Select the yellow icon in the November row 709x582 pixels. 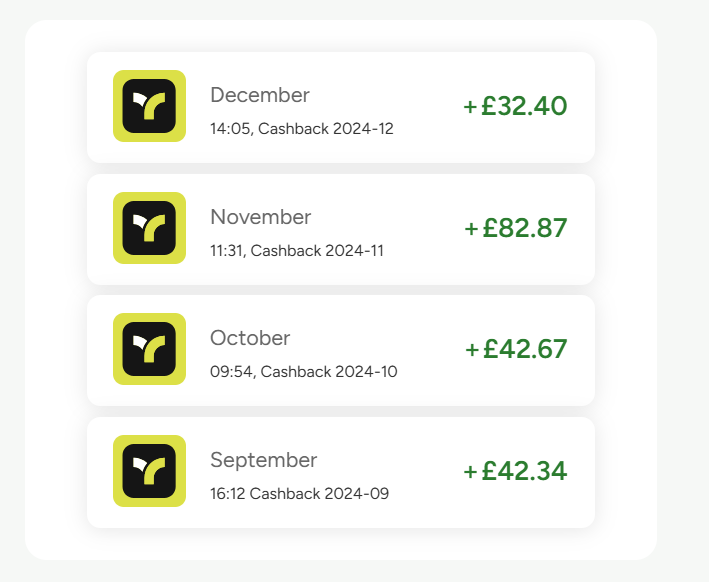tap(149, 228)
